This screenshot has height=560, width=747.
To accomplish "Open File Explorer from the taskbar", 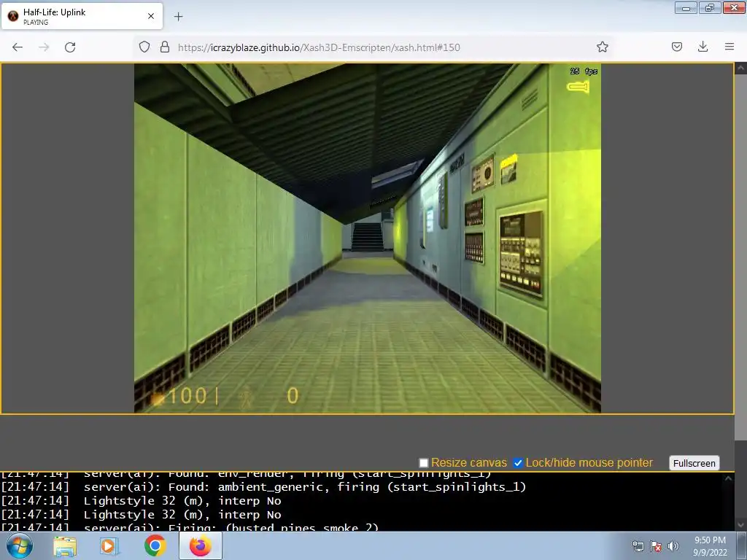I will click(65, 546).
